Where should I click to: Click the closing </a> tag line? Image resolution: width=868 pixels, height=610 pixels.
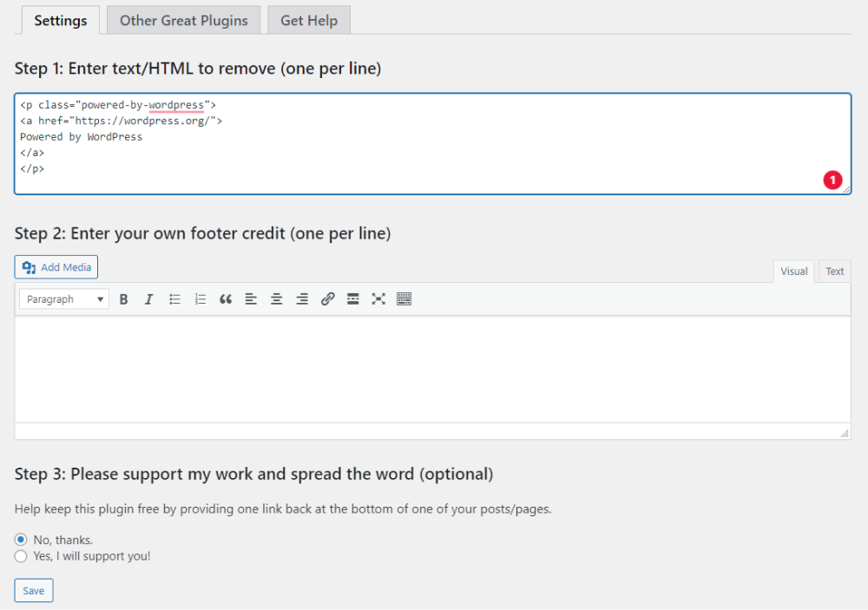[x=32, y=153]
